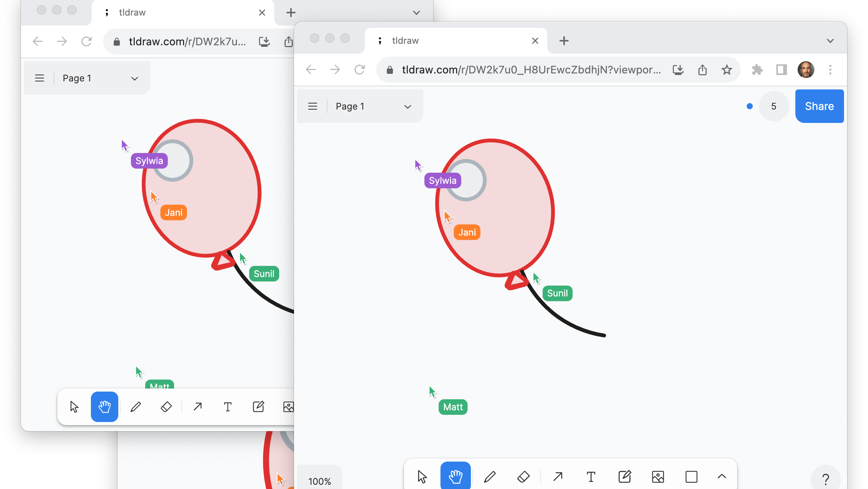Go back in back browser window
The width and height of the screenshot is (868, 489).
pos(38,41)
